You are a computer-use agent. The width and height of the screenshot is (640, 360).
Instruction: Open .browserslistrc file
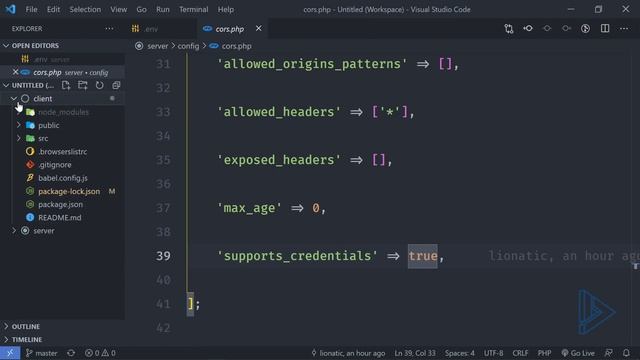(62, 151)
